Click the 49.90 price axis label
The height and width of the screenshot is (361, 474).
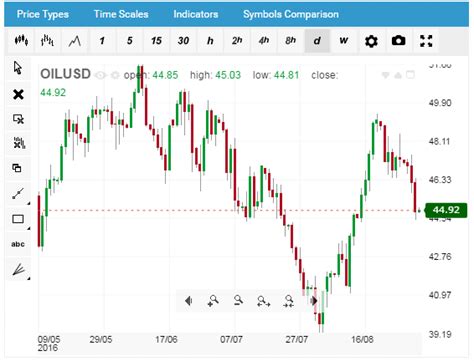pyautogui.click(x=440, y=103)
